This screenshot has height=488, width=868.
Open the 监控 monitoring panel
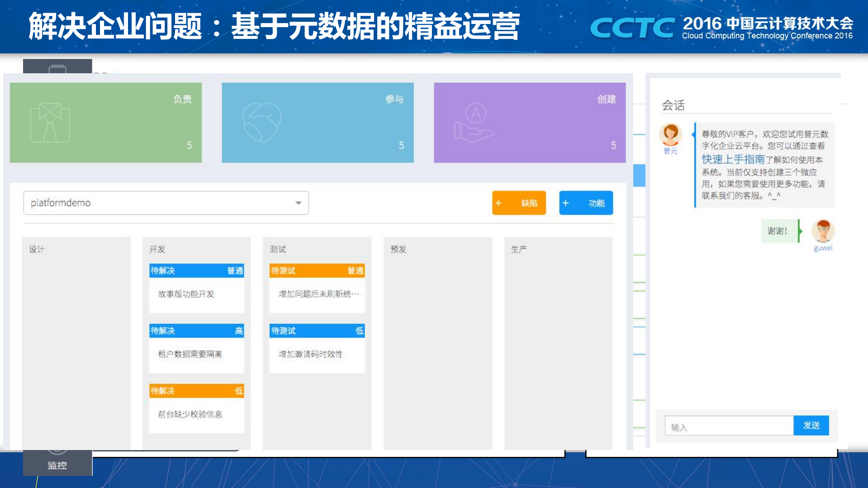(57, 462)
